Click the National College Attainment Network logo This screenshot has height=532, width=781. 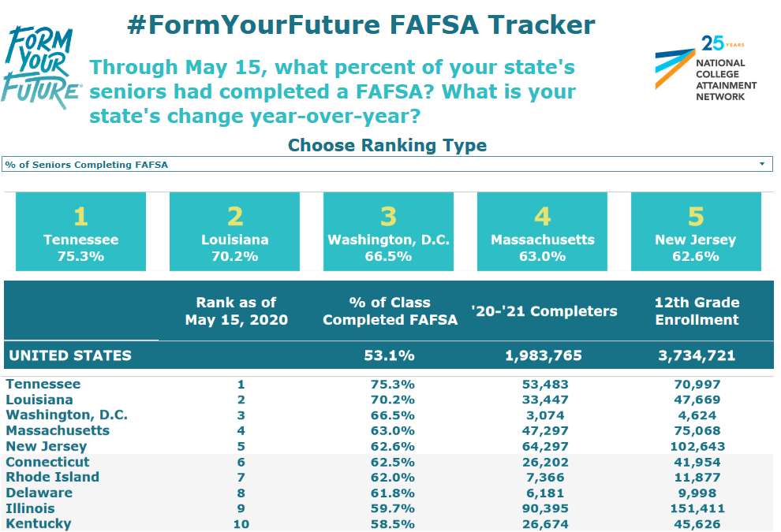coord(705,68)
